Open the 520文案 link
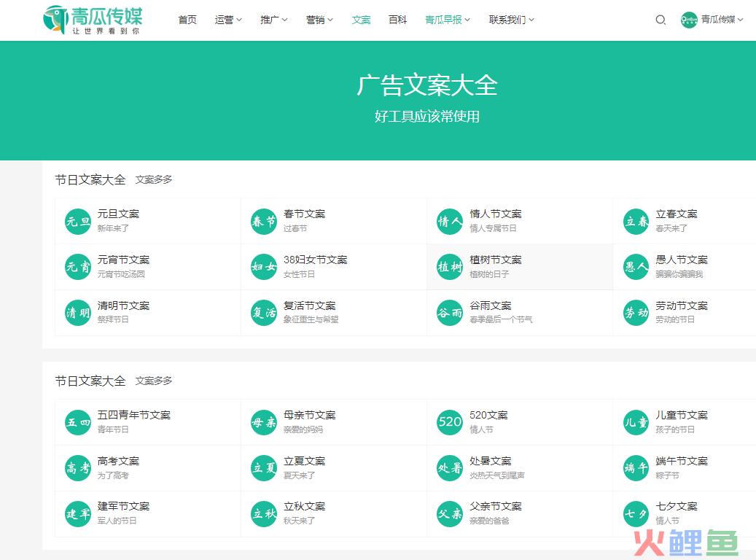Image resolution: width=756 pixels, height=560 pixels. point(488,415)
